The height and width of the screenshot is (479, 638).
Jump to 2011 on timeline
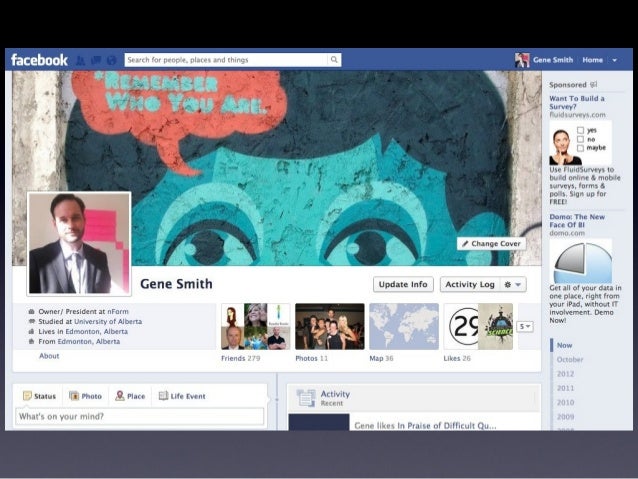[565, 388]
